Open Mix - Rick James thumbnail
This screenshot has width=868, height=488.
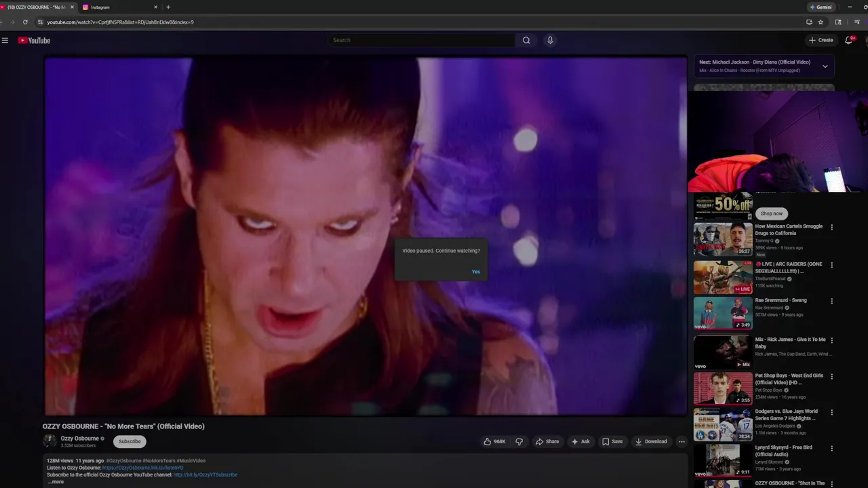723,352
